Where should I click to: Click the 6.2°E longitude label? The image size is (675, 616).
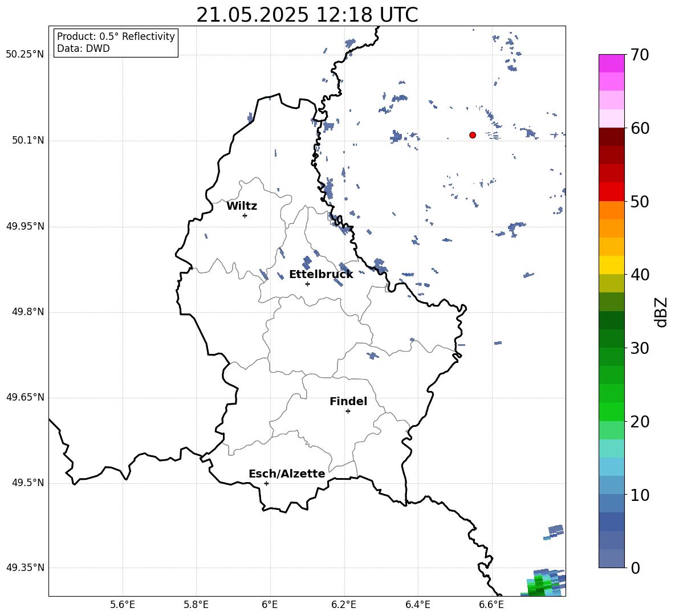click(x=344, y=605)
